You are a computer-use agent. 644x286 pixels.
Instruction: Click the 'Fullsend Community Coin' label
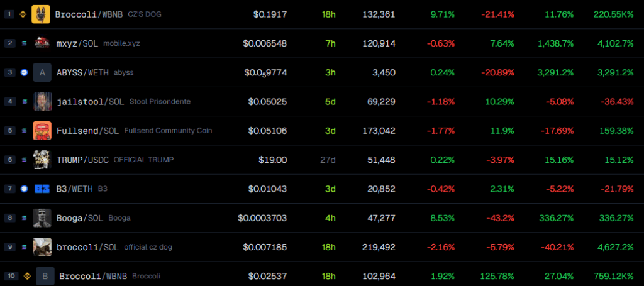168,131
